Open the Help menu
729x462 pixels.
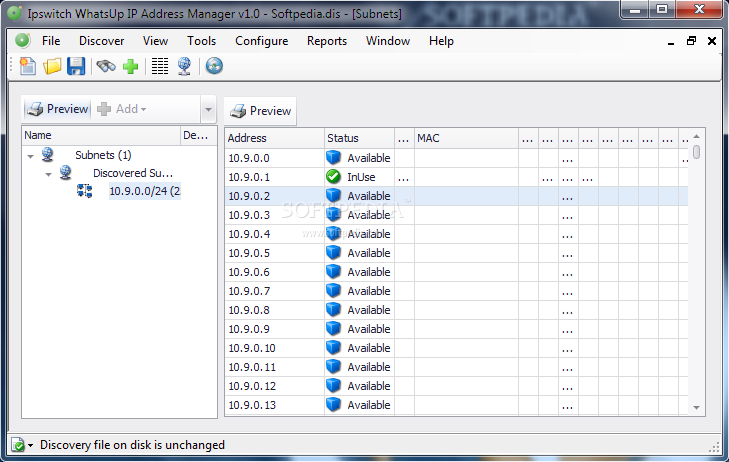pos(441,41)
